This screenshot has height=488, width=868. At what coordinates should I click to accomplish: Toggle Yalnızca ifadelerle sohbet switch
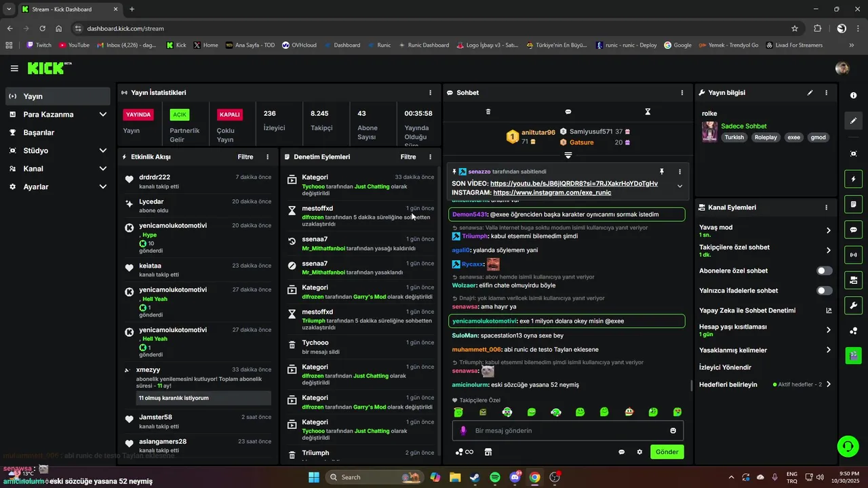coord(824,291)
